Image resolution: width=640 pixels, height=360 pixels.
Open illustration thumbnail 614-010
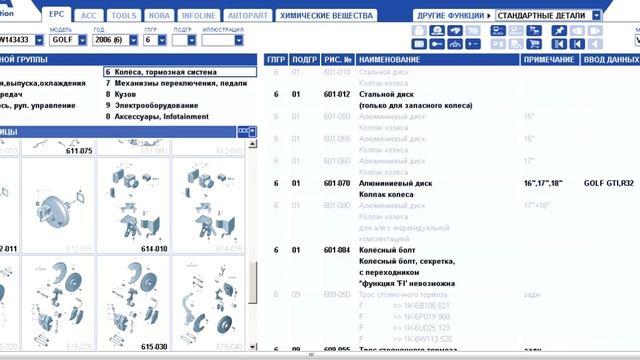pyautogui.click(x=133, y=205)
